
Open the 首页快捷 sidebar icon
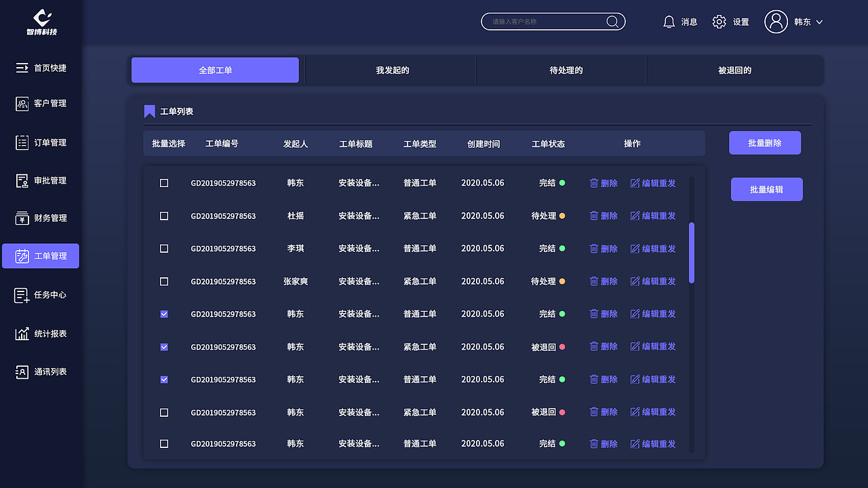click(x=22, y=67)
